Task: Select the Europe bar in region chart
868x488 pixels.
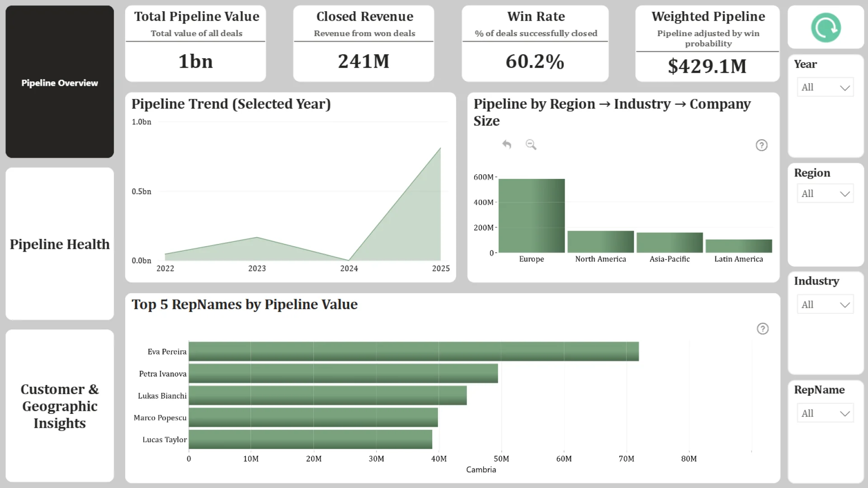Action: point(531,216)
